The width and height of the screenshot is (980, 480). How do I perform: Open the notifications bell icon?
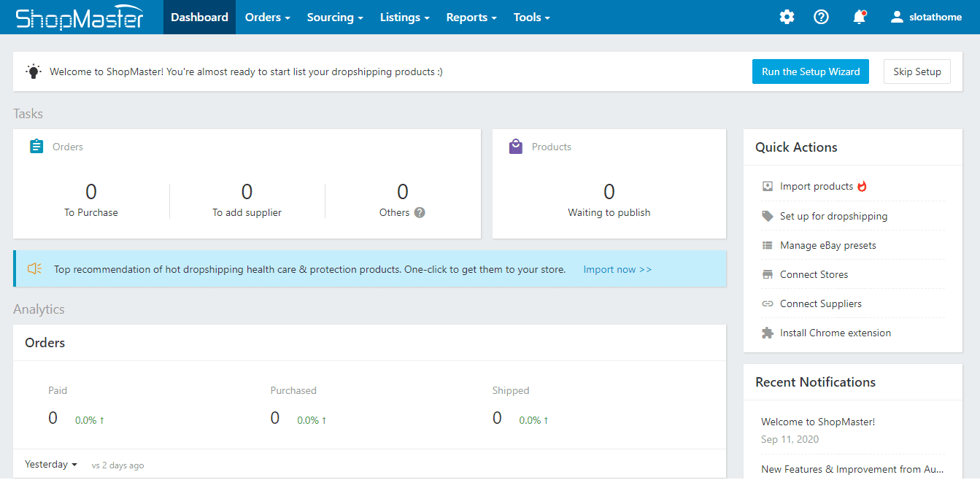(859, 17)
